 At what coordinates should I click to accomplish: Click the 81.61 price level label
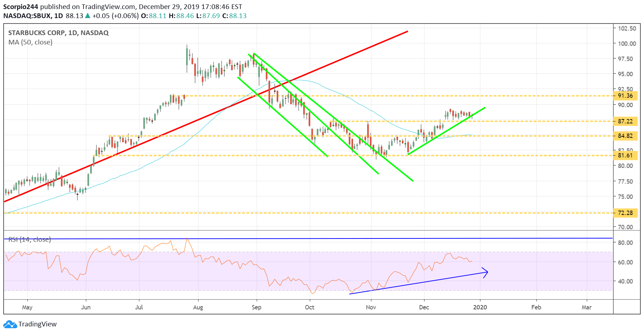tap(625, 156)
